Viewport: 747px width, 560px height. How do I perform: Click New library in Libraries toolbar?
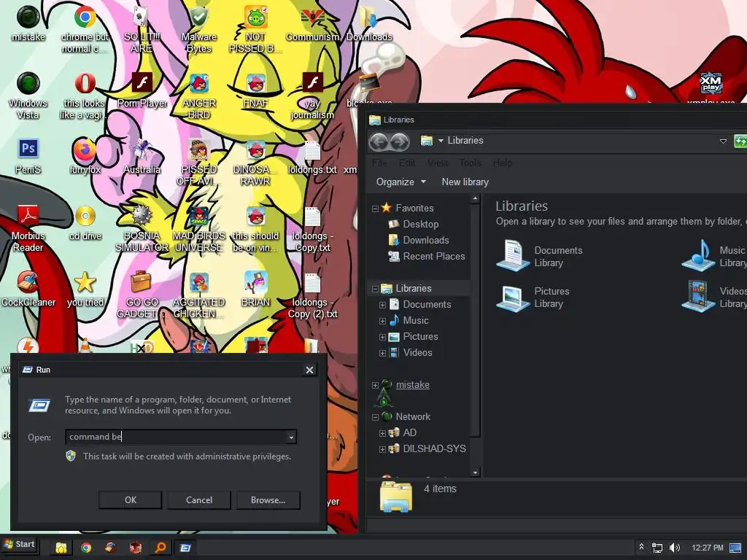pyautogui.click(x=465, y=182)
